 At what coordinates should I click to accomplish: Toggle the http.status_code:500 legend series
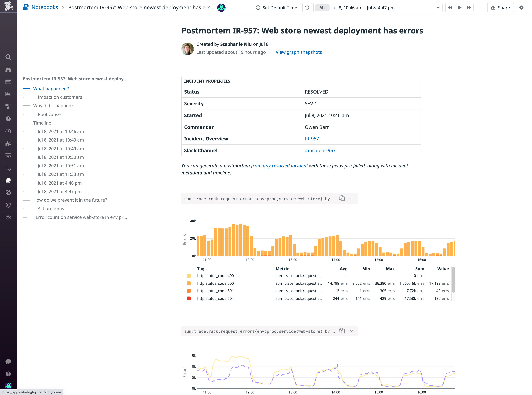click(215, 283)
